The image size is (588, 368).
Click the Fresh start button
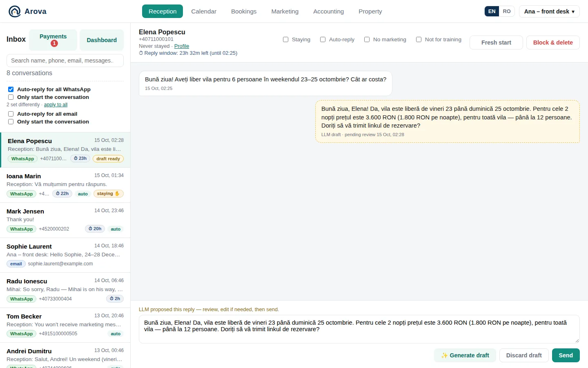(496, 43)
